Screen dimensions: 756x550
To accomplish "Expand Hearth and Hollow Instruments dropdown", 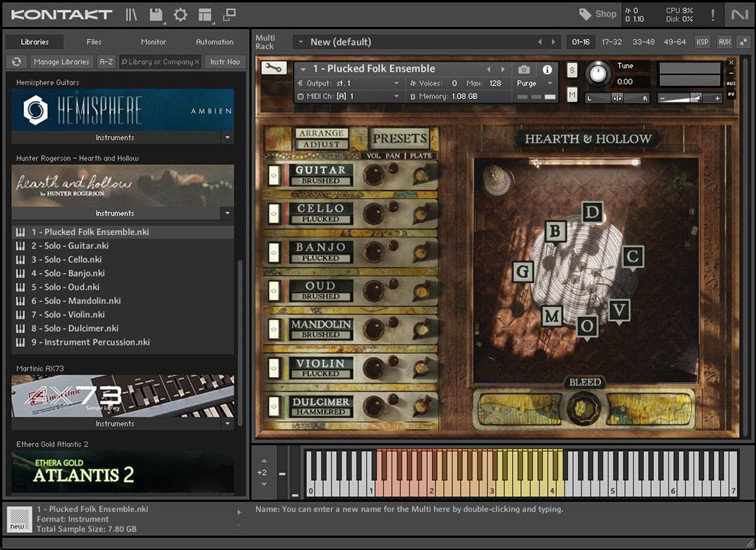I will click(227, 213).
